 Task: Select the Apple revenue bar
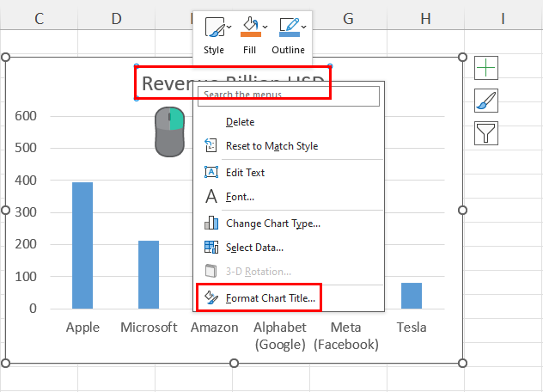tap(82, 245)
